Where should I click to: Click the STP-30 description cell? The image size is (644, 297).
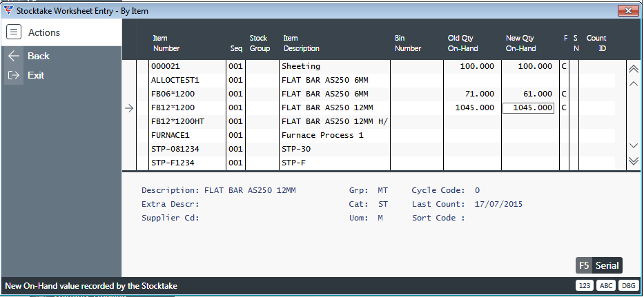[295, 149]
